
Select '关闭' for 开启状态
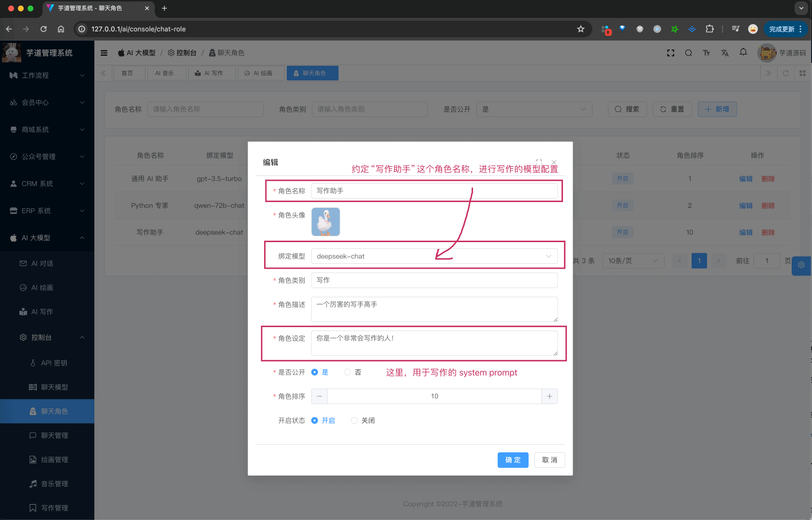click(x=354, y=420)
